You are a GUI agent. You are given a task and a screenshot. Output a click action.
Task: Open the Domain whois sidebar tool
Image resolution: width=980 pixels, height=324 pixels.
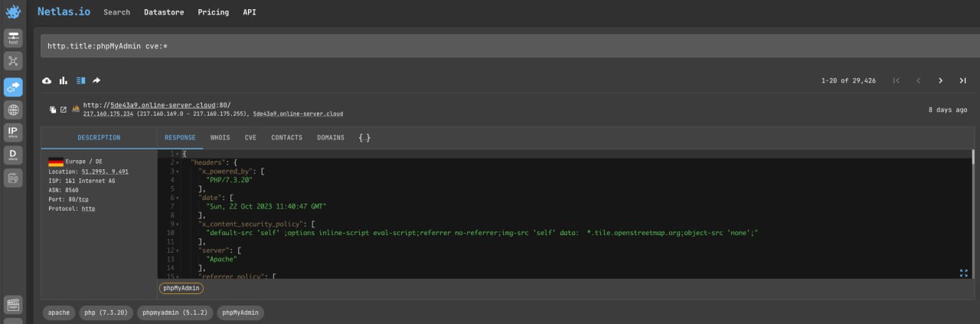point(13,155)
